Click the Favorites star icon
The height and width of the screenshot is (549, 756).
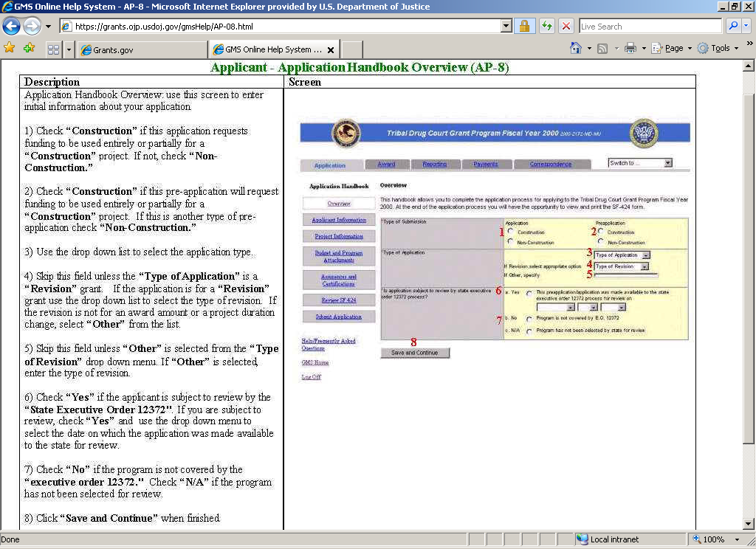(10, 48)
